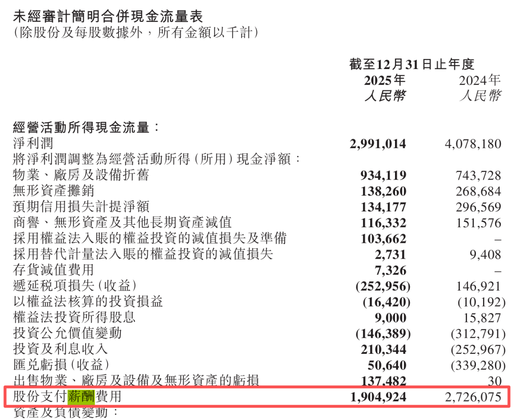Click the label 出售物業、廠房及設備及無形資產的虧損

pyautogui.click(x=137, y=380)
